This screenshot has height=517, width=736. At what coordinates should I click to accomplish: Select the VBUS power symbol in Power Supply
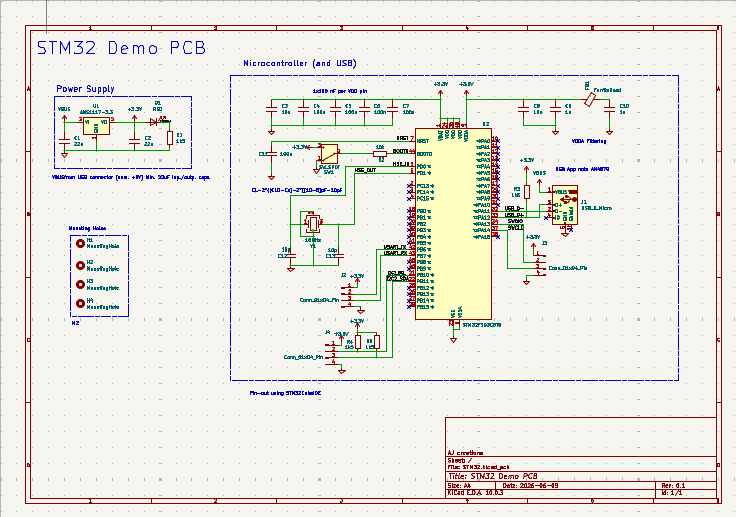point(64,114)
